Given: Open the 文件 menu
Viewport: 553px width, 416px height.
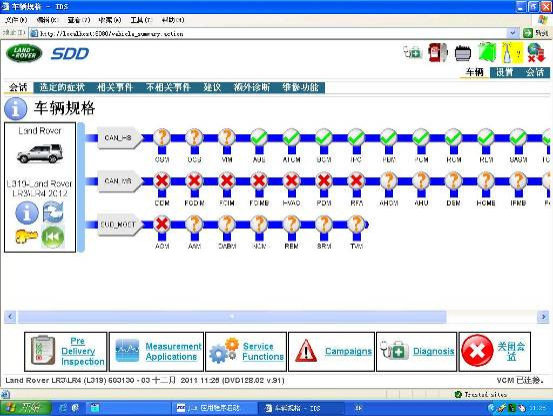Looking at the screenshot, I should pos(16,20).
